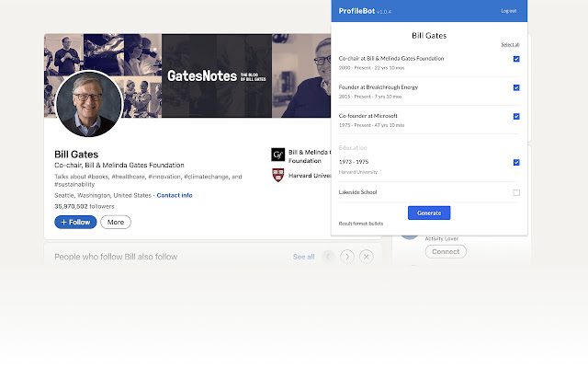
Task: Follow Bill Gates
Action: 75,222
